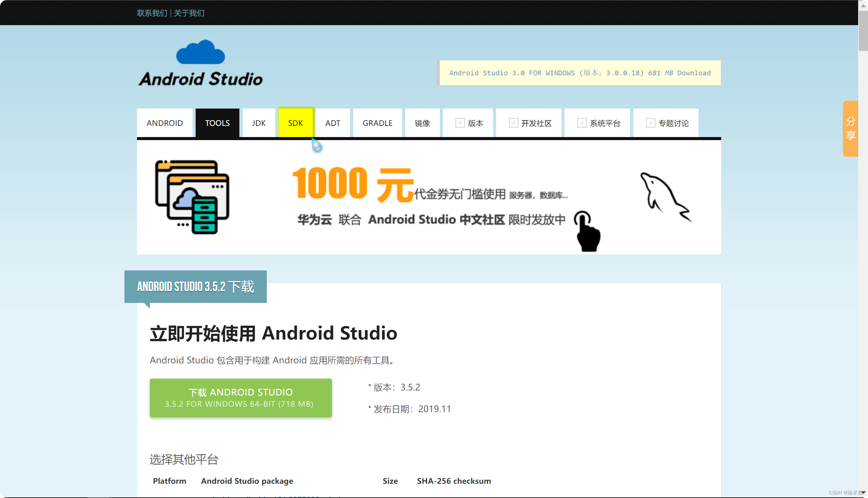Download Android Studio 3.0 for Windows banner

[x=579, y=73]
